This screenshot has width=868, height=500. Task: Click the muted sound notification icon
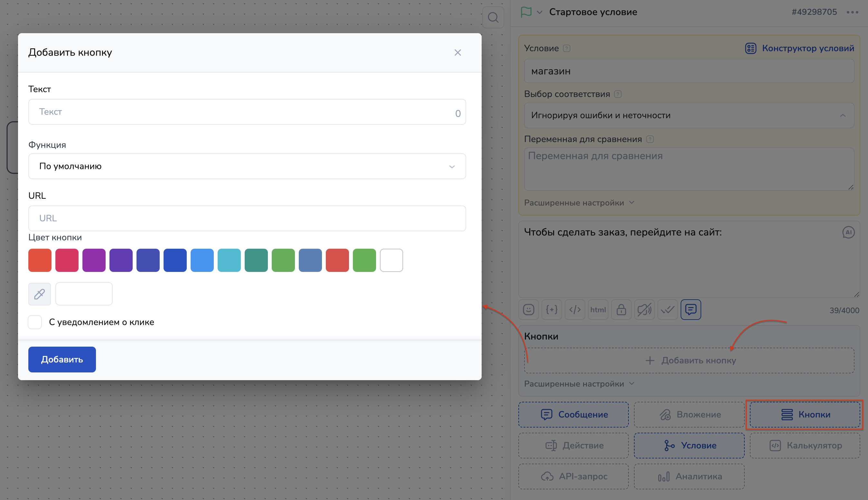point(644,310)
